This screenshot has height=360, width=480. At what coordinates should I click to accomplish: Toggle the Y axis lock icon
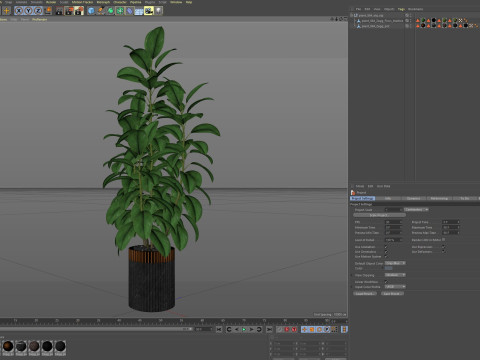click(x=28, y=11)
